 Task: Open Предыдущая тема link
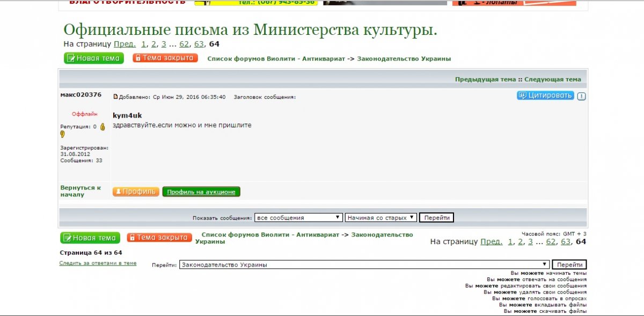485,79
